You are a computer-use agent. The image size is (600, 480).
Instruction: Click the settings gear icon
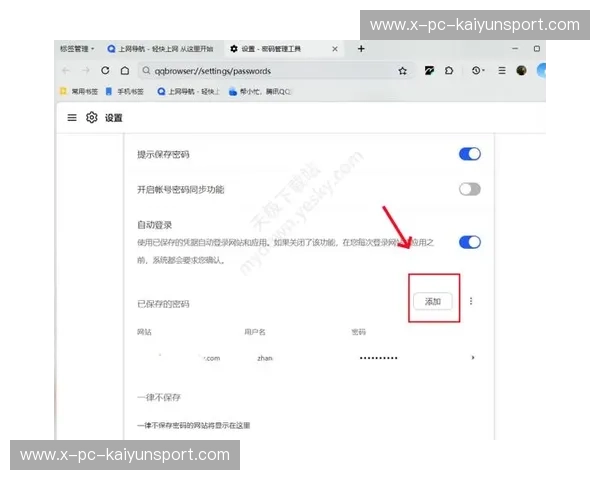click(x=91, y=118)
